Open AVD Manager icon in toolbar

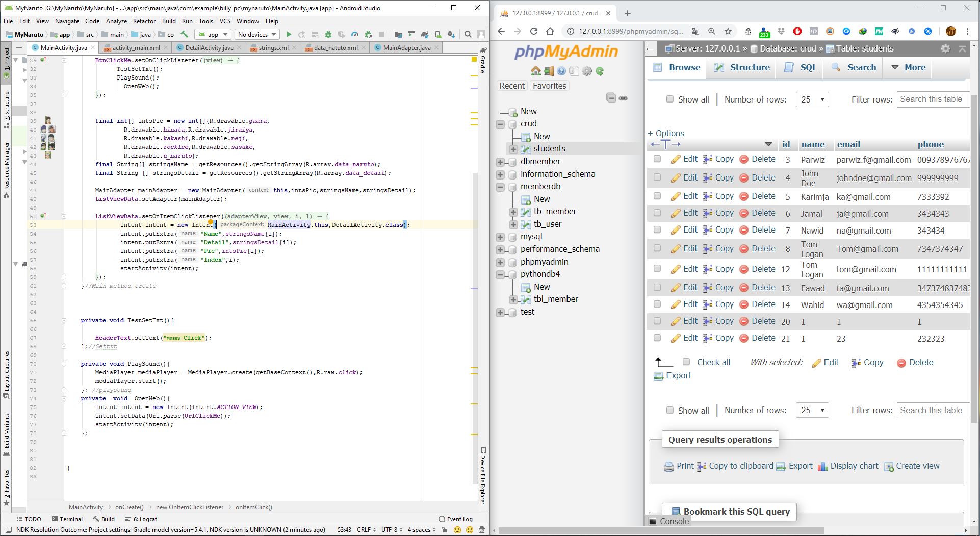[x=438, y=35]
